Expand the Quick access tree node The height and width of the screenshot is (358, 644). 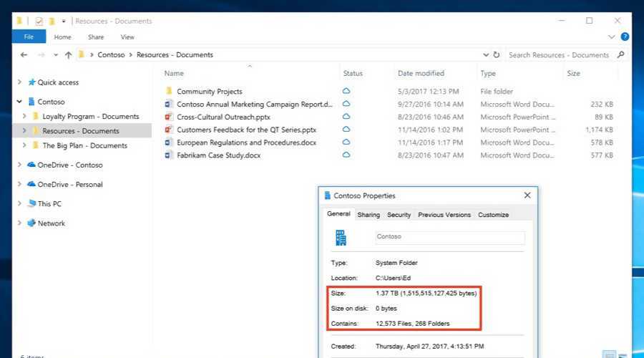pos(19,82)
